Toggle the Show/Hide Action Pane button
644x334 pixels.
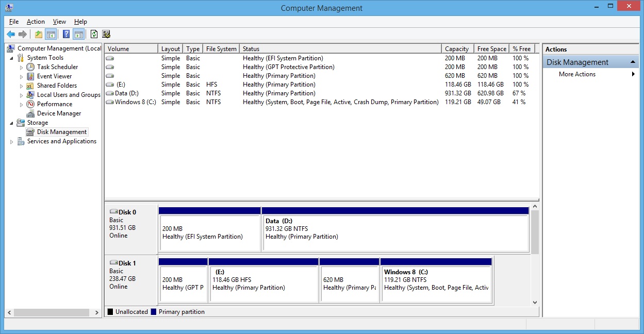tap(78, 35)
